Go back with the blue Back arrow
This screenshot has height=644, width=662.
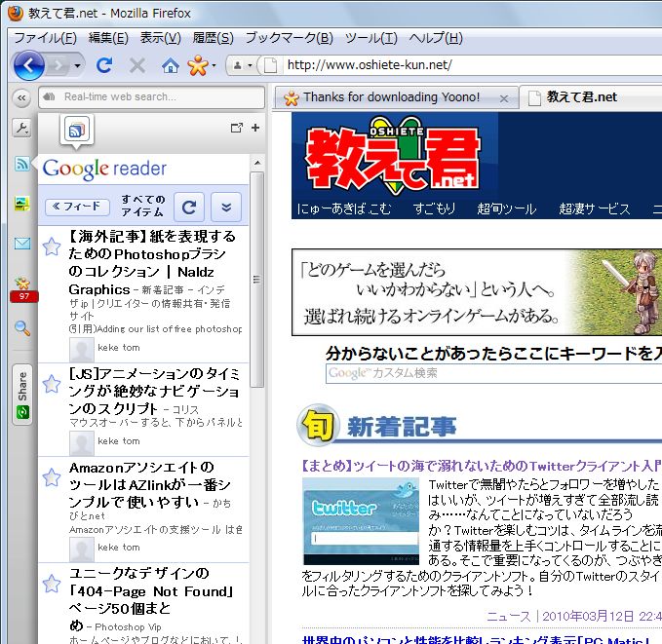(x=28, y=65)
